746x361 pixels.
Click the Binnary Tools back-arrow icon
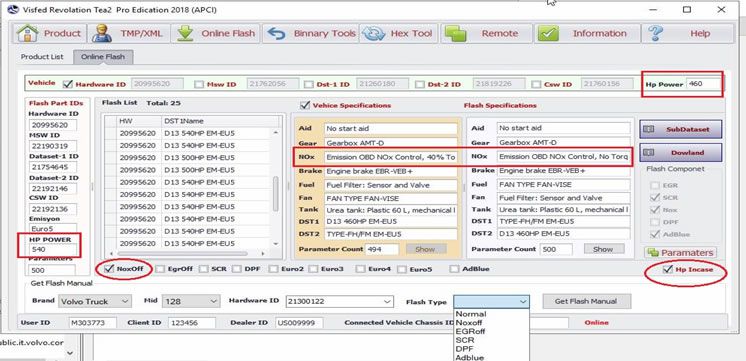pyautogui.click(x=276, y=33)
